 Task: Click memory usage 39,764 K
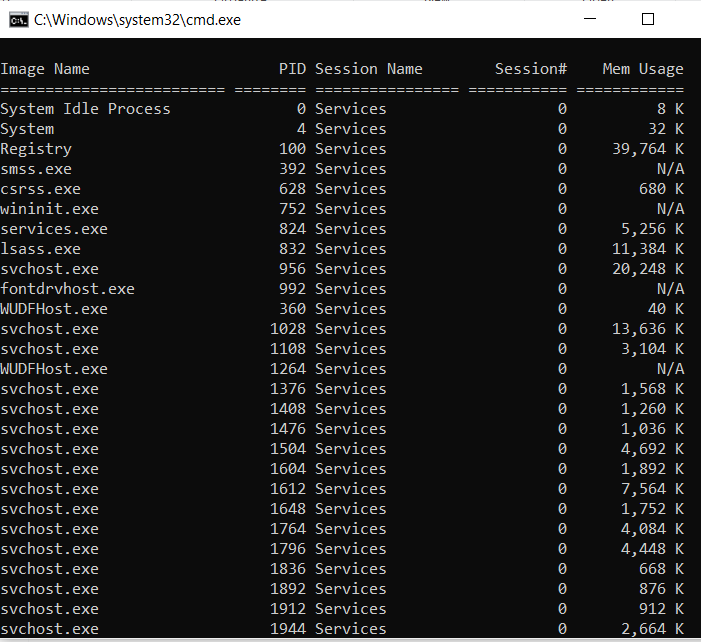click(x=648, y=149)
